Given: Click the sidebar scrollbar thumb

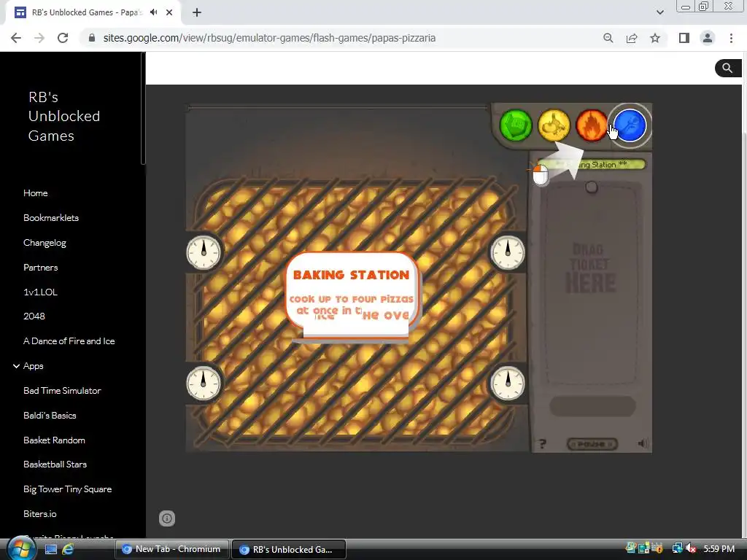Looking at the screenshot, I should [x=142, y=109].
